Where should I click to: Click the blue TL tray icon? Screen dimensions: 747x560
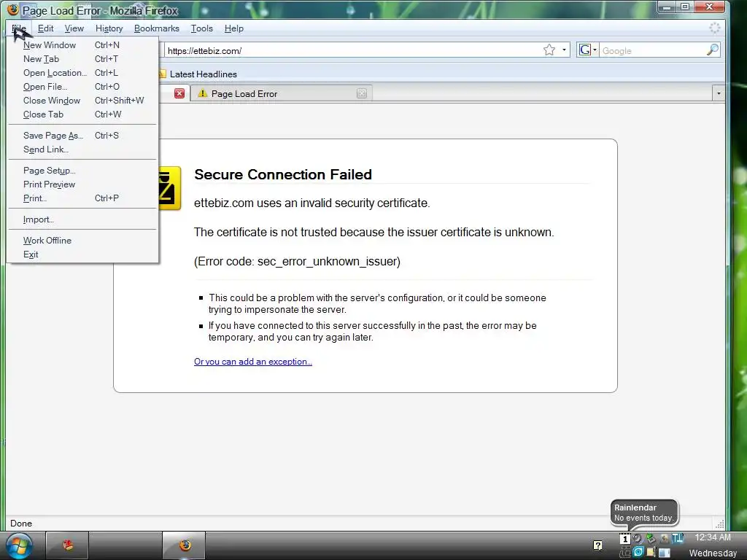tap(678, 538)
